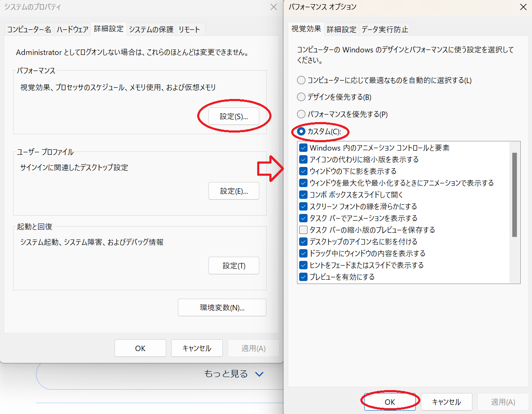Image resolution: width=532 pixels, height=414 pixels.
Task: Enable タスク バーの縮小版のプレビューを保存する
Action: pos(303,230)
